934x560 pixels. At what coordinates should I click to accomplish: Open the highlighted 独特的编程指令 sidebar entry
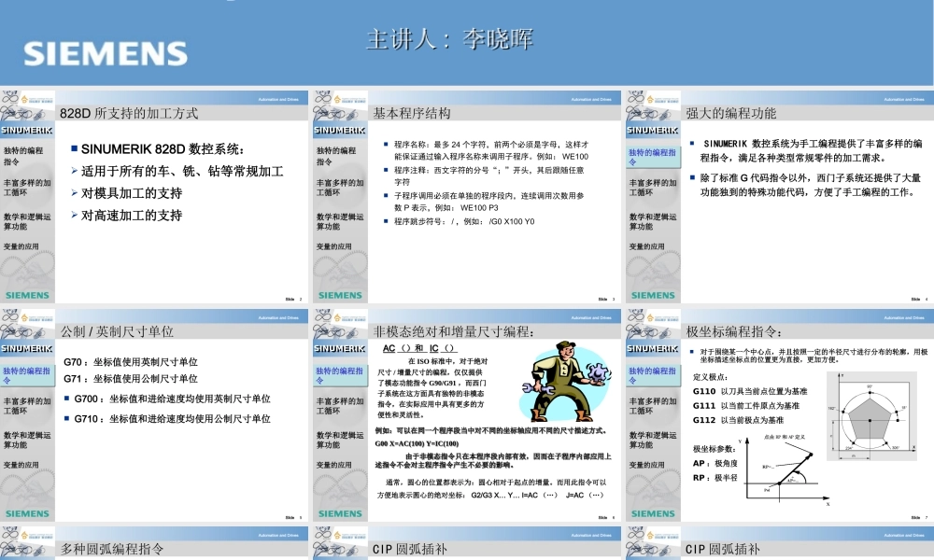(651, 156)
